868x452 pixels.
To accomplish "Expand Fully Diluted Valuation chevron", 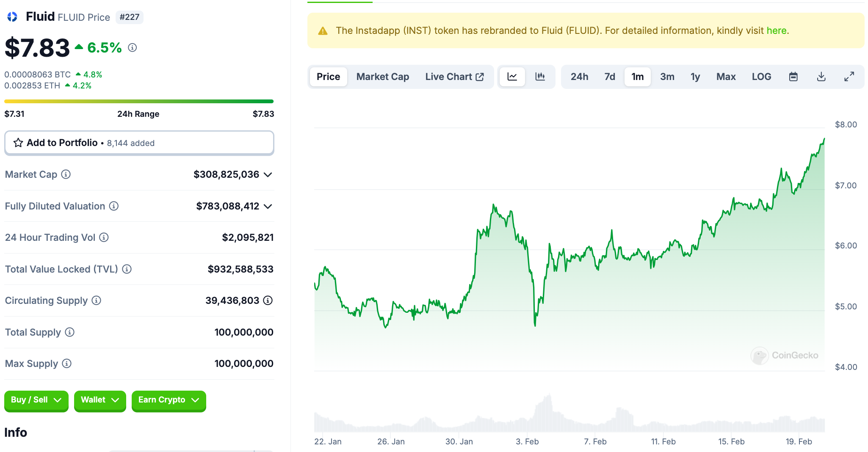I will coord(268,207).
